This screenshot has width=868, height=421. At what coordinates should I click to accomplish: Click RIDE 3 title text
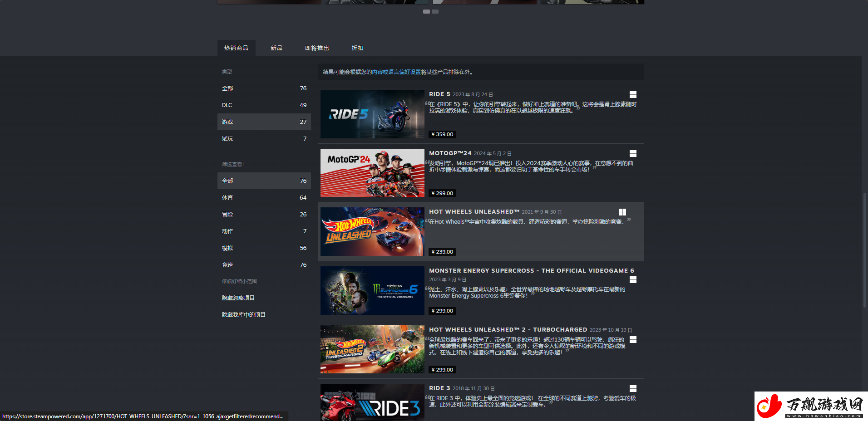click(x=439, y=388)
